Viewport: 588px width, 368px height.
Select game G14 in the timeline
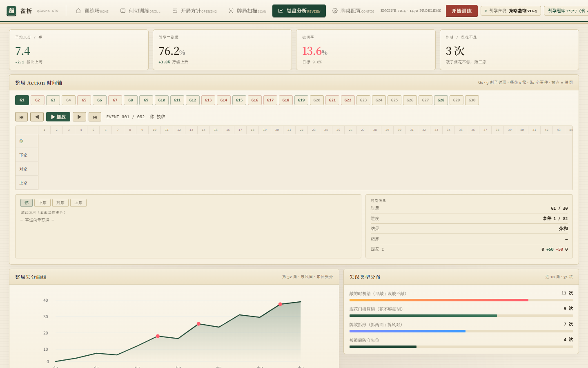tap(224, 100)
